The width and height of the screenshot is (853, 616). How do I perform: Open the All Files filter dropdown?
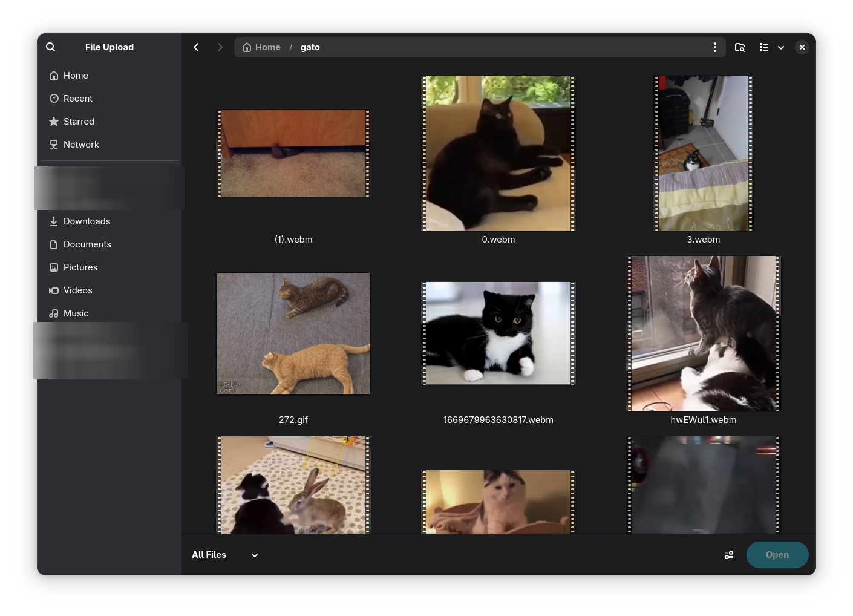[225, 555]
